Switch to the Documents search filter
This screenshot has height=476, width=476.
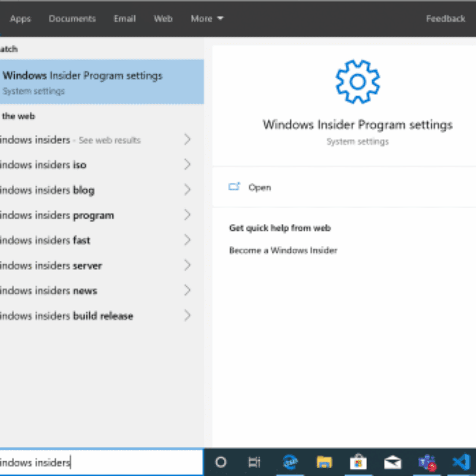(x=72, y=18)
